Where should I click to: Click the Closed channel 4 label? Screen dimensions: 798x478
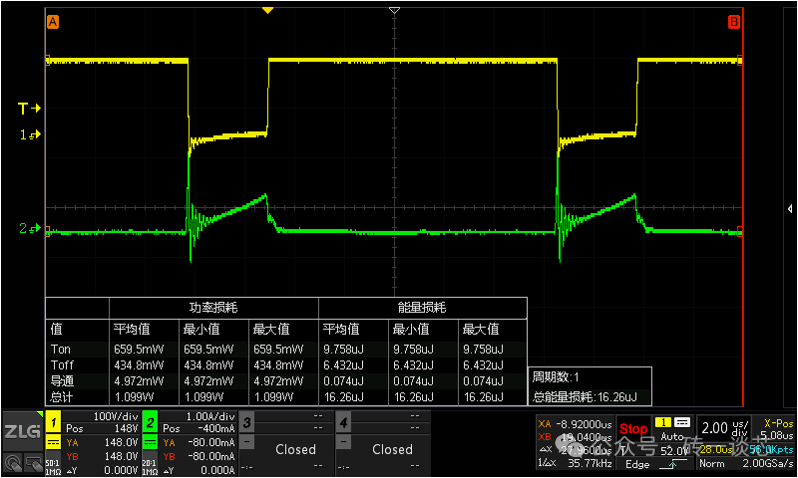pos(392,449)
